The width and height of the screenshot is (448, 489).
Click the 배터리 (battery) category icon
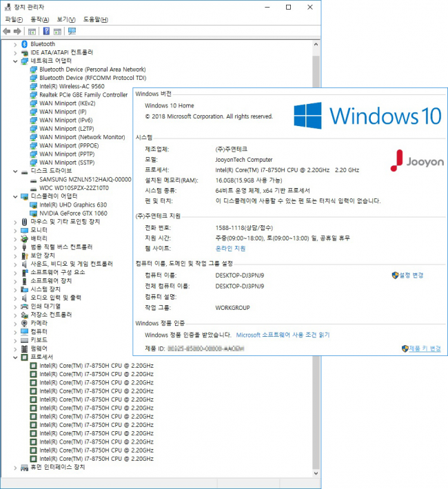(25, 238)
